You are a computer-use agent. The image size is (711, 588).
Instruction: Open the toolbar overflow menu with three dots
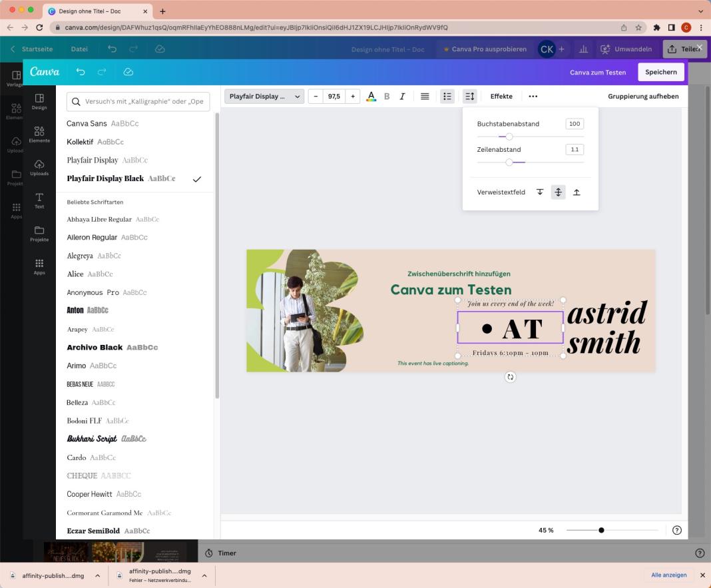[x=533, y=96]
